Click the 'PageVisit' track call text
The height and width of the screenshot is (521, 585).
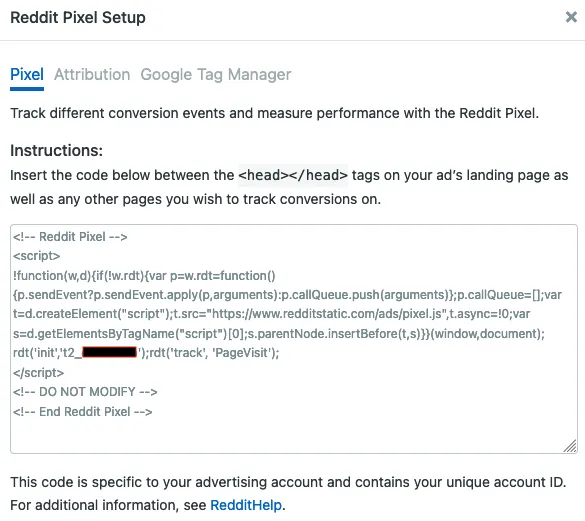click(x=214, y=353)
